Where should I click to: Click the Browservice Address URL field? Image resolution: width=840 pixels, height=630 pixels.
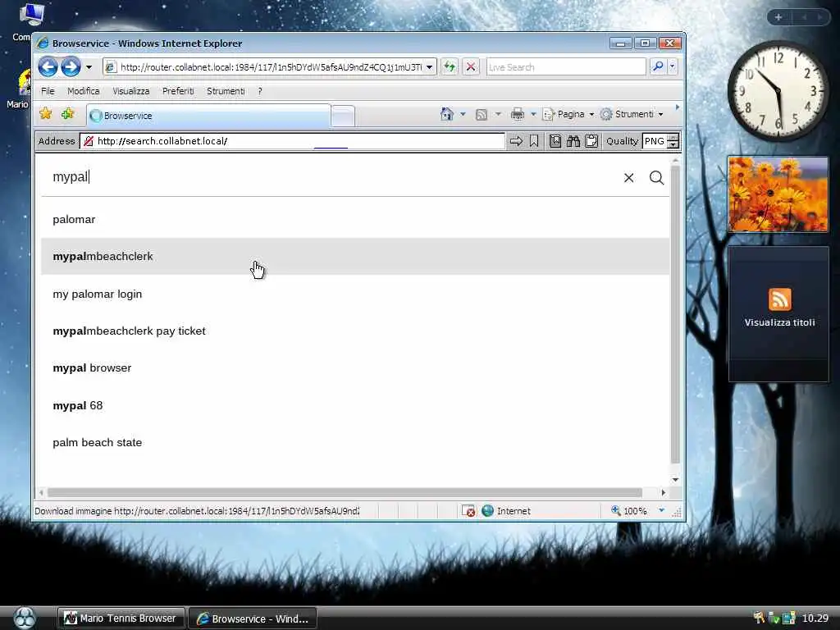293,141
